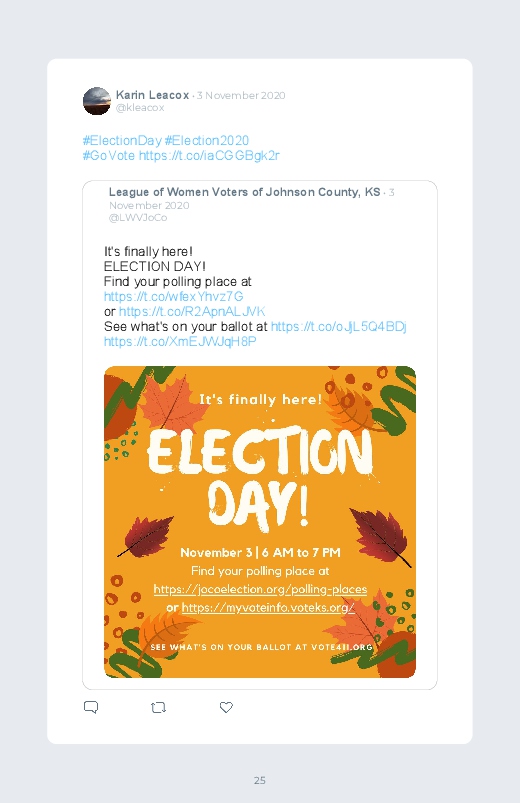This screenshot has width=520, height=803.
Task: Open Karin Leacox's profile avatar
Action: pos(97,101)
